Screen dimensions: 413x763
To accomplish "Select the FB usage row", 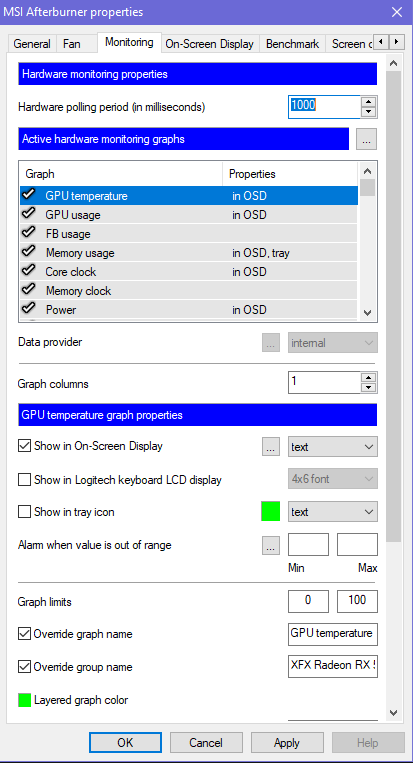I will pyautogui.click(x=189, y=234).
